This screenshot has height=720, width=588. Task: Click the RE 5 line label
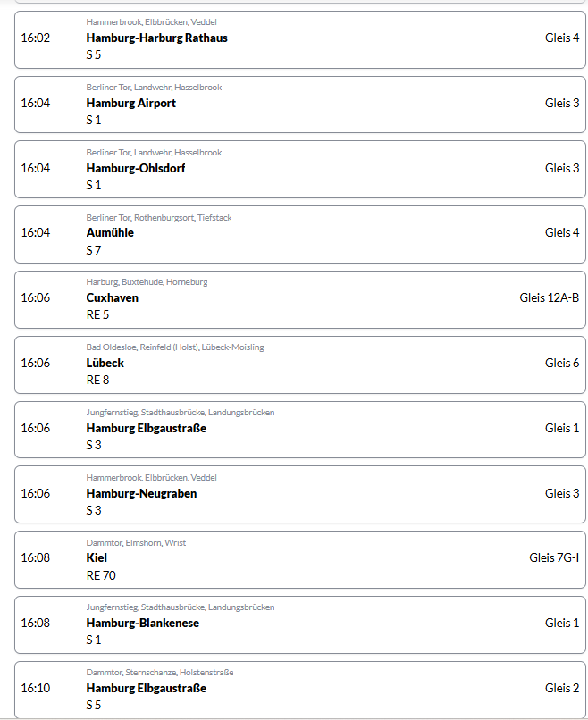[x=97, y=314]
